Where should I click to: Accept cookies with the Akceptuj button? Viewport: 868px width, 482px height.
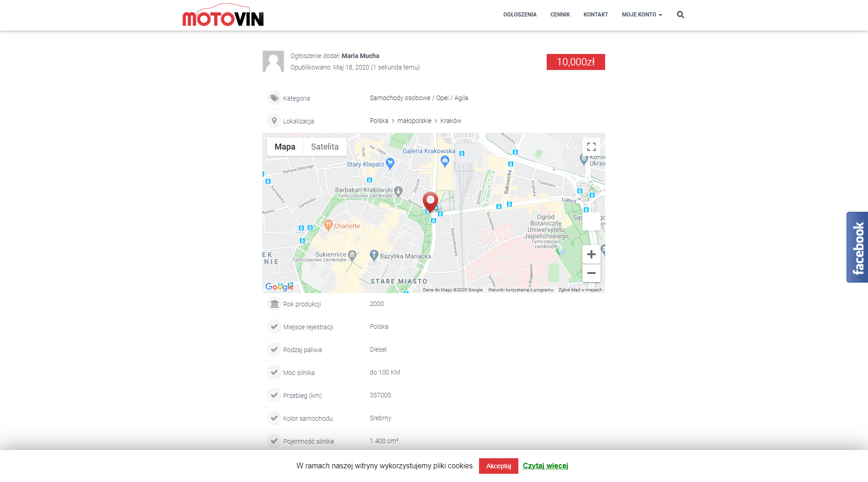point(498,466)
